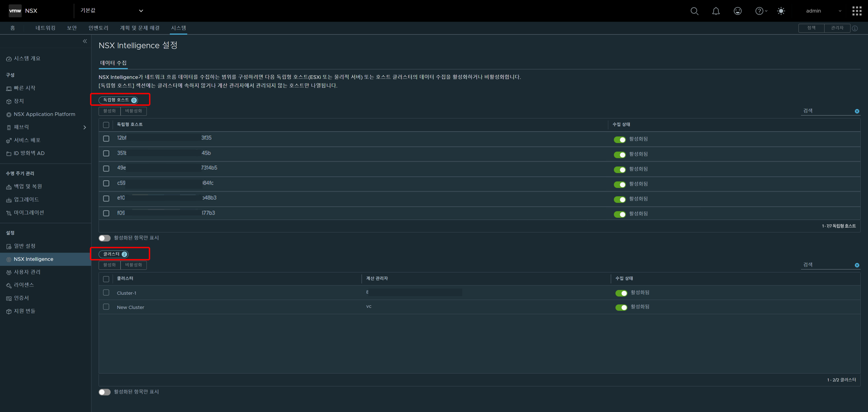Viewport: 868px width, 412px height.
Task: Click the 업그레이드 sidebar icon
Action: pos(9,200)
